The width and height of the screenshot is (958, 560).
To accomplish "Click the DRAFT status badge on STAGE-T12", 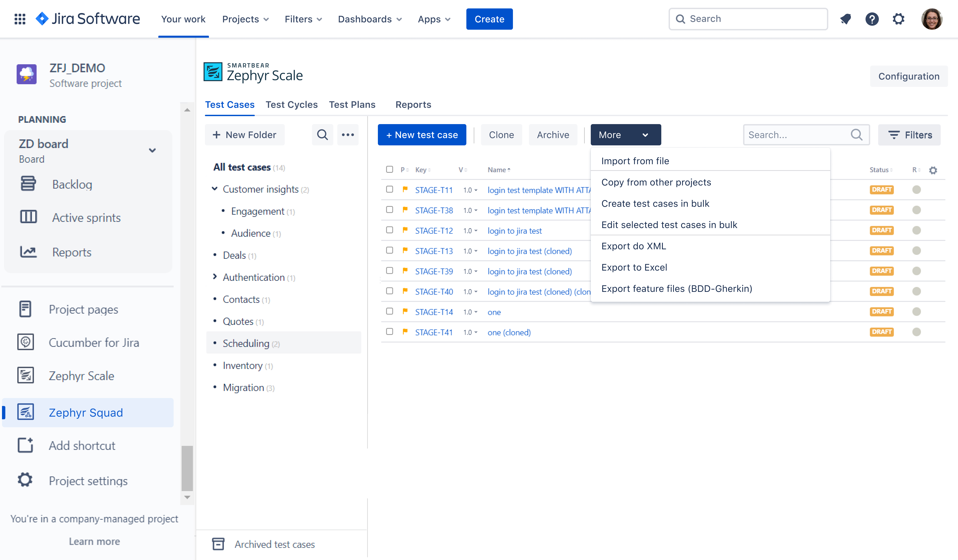I will (x=881, y=230).
